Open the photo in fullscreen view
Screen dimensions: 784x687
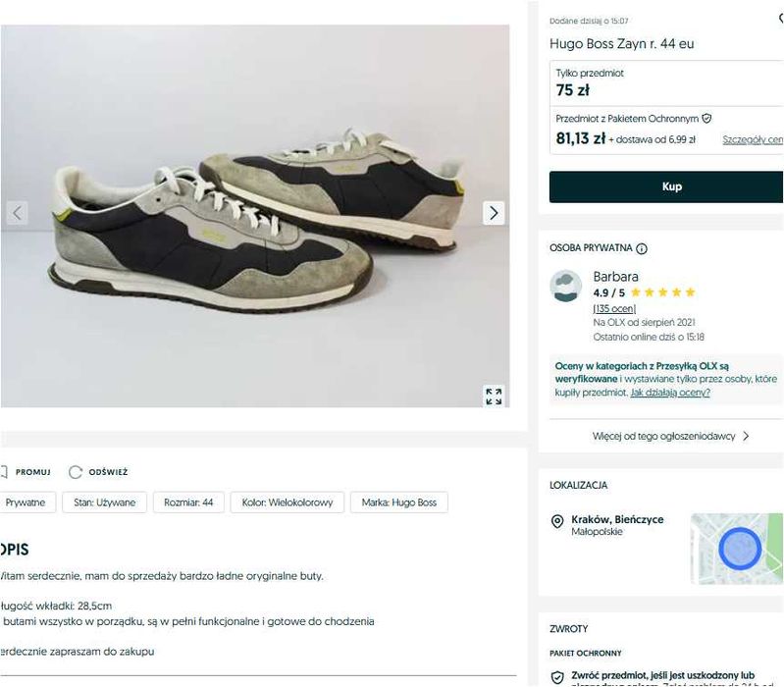click(x=494, y=396)
